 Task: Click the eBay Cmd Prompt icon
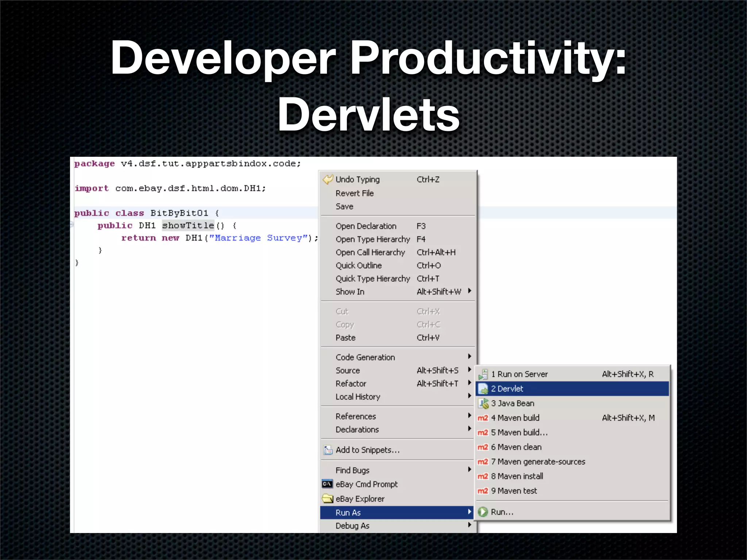click(x=327, y=484)
